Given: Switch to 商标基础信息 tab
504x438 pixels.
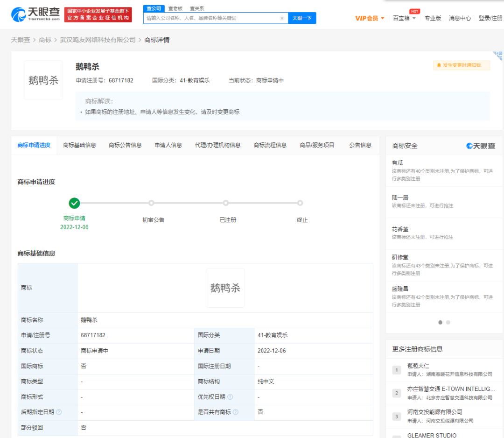Looking at the screenshot, I should [80, 145].
